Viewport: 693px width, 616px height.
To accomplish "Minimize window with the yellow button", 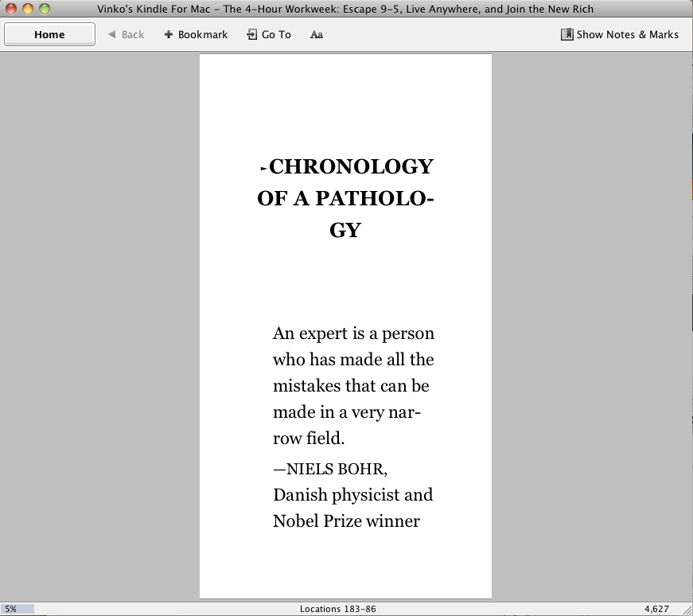I will [28, 9].
